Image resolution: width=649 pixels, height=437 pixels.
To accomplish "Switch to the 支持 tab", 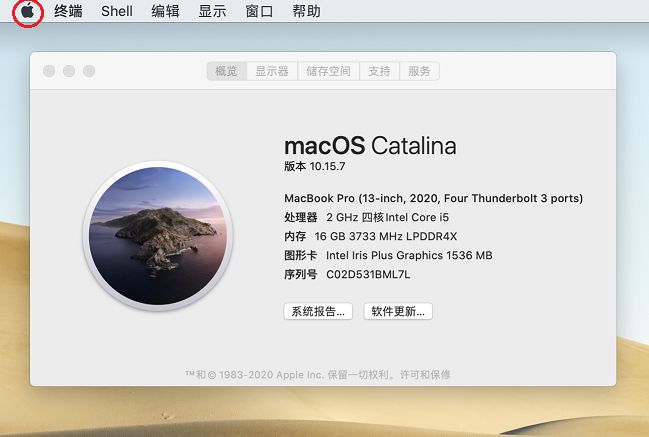I will (x=379, y=71).
